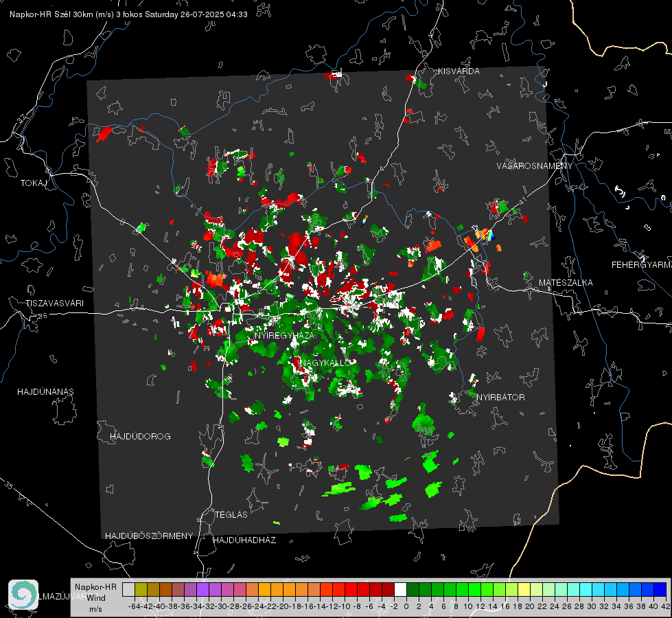Select the HAJDÚNÁNÁS town label
672x618 pixels.
click(x=45, y=392)
